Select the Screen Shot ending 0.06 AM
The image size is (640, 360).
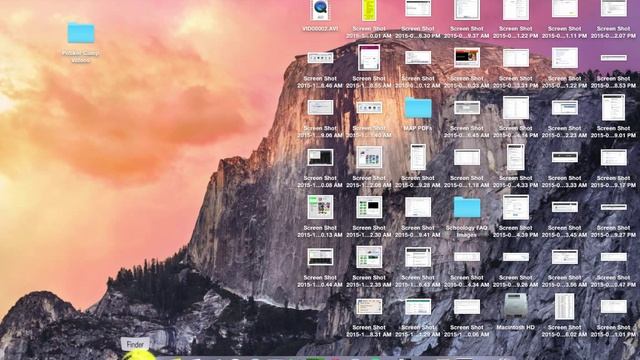467,307
